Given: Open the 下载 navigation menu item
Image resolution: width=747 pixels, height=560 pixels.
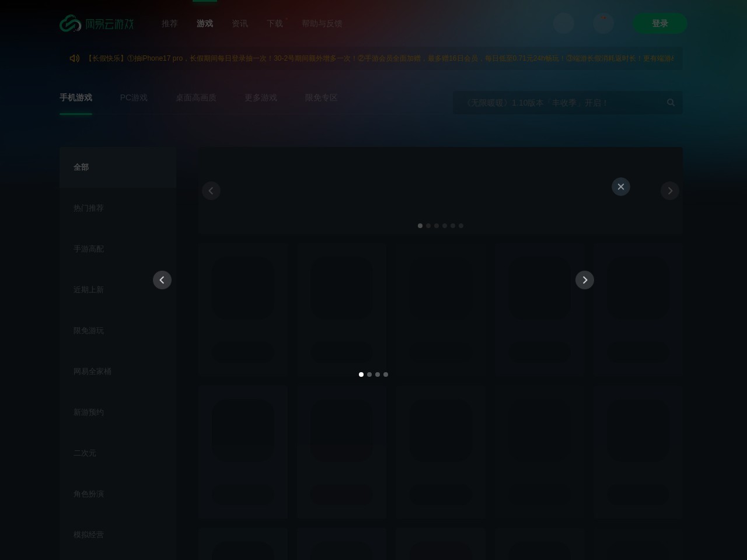Looking at the screenshot, I should pyautogui.click(x=274, y=24).
